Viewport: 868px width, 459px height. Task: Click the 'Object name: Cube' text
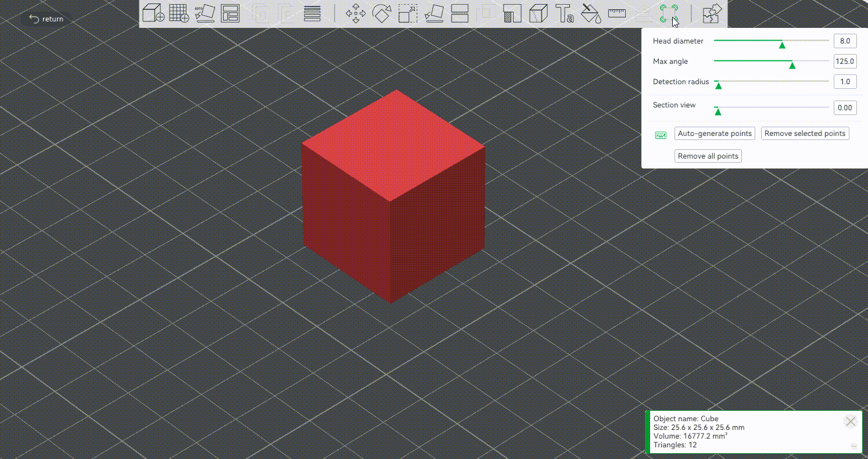(686, 418)
